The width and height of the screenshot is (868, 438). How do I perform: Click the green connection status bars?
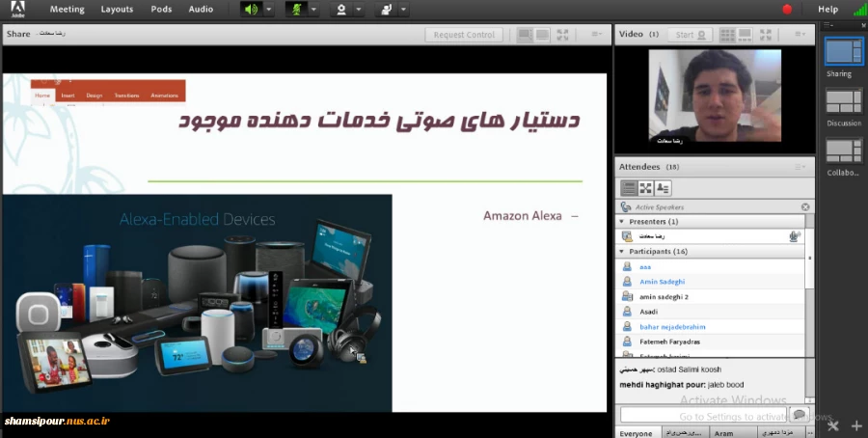pos(859,9)
